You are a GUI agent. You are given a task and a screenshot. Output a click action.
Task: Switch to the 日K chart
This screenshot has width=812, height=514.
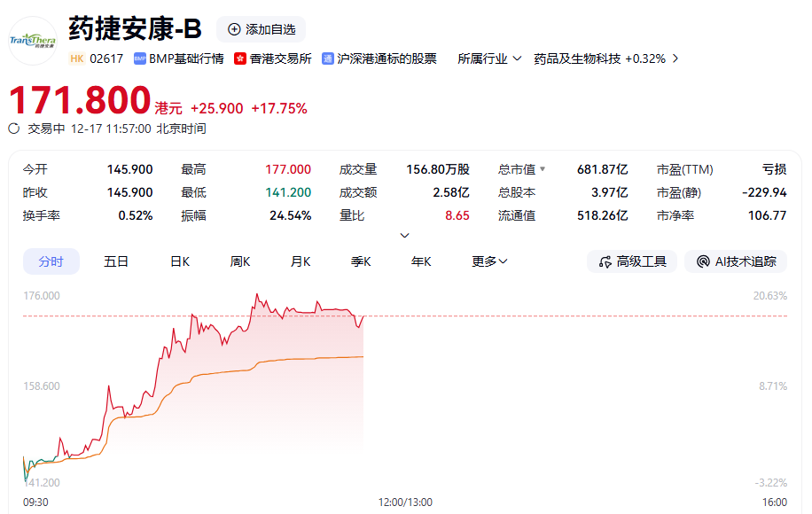180,261
